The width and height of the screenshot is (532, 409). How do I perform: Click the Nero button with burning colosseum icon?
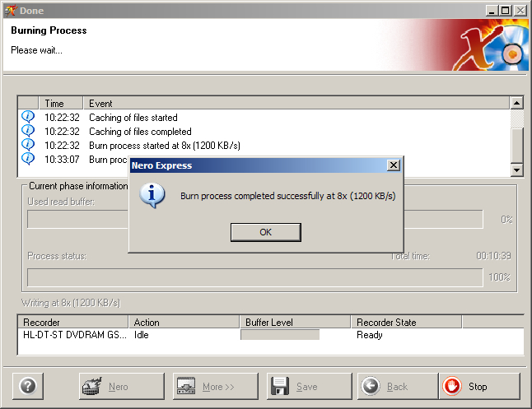(121, 386)
